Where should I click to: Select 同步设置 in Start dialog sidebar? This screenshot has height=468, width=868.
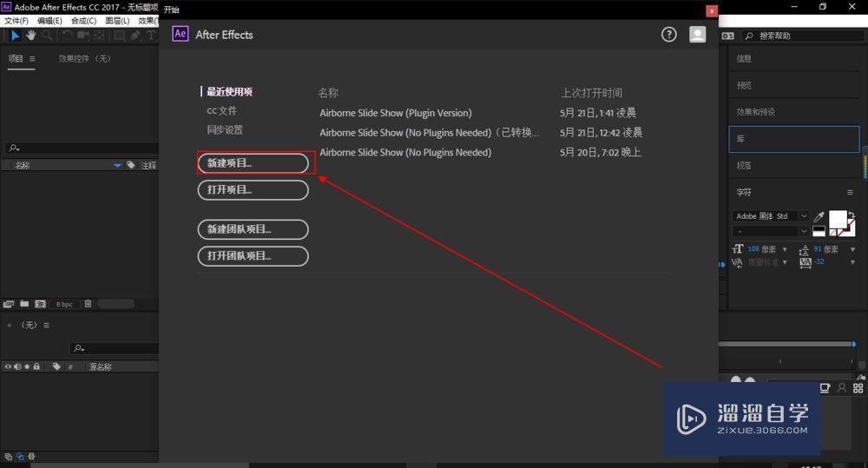[x=225, y=129]
